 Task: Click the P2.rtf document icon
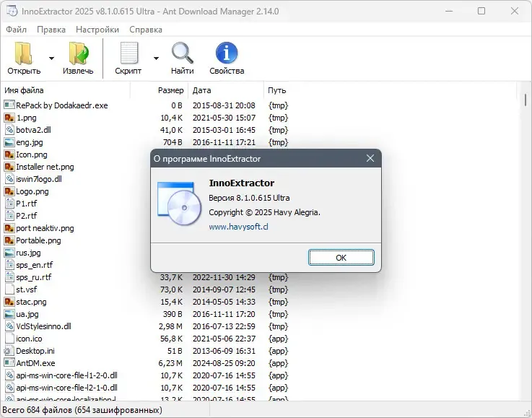tap(9, 216)
